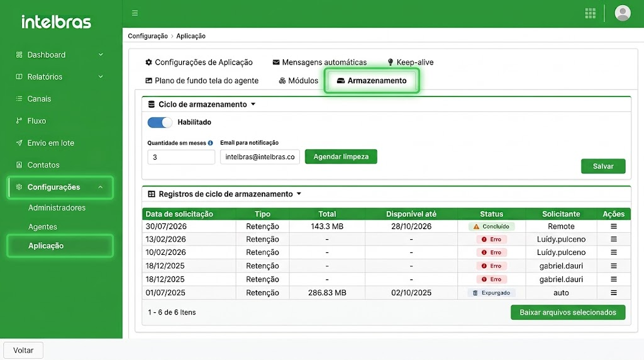Image resolution: width=644 pixels, height=360 pixels.
Task: Click the Voltar button
Action: click(x=23, y=351)
